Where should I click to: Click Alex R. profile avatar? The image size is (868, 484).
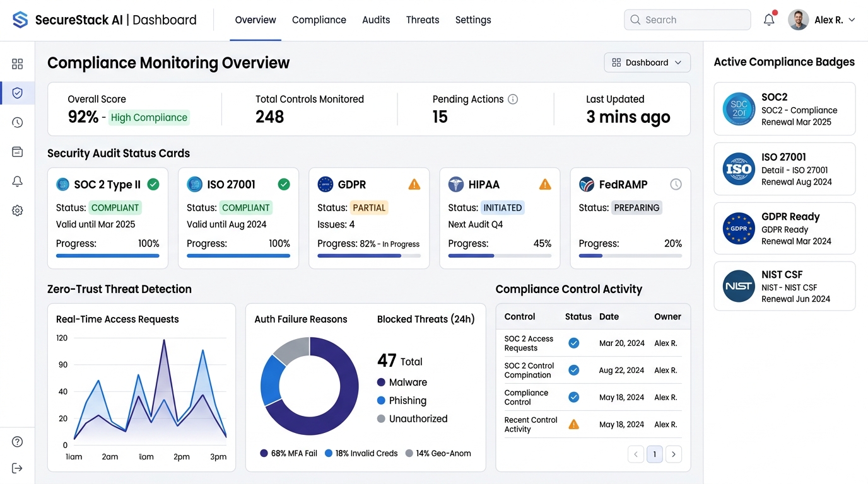coord(798,20)
